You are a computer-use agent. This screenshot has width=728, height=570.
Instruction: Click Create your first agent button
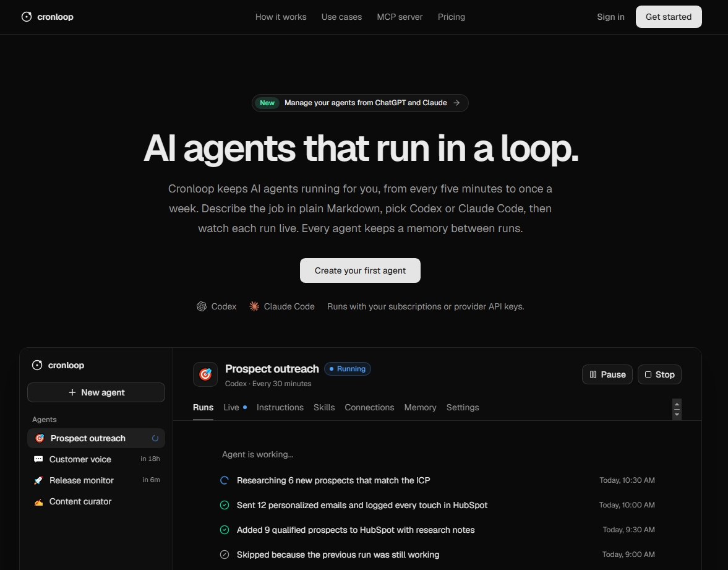360,270
